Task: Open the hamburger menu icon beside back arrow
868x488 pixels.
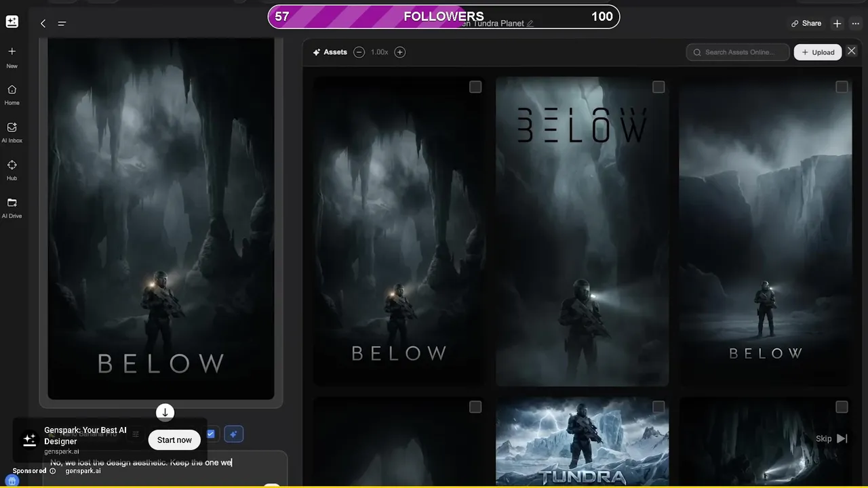Action: coord(62,24)
